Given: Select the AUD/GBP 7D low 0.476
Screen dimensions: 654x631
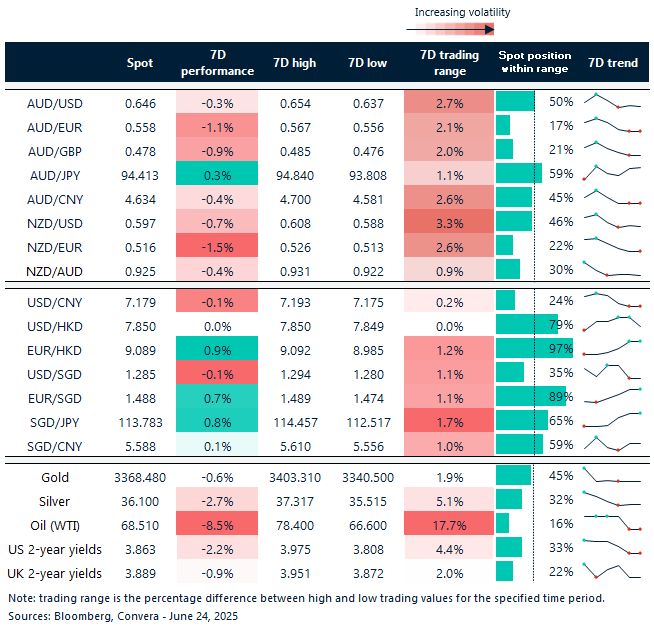Looking at the screenshot, I should pos(368,152).
